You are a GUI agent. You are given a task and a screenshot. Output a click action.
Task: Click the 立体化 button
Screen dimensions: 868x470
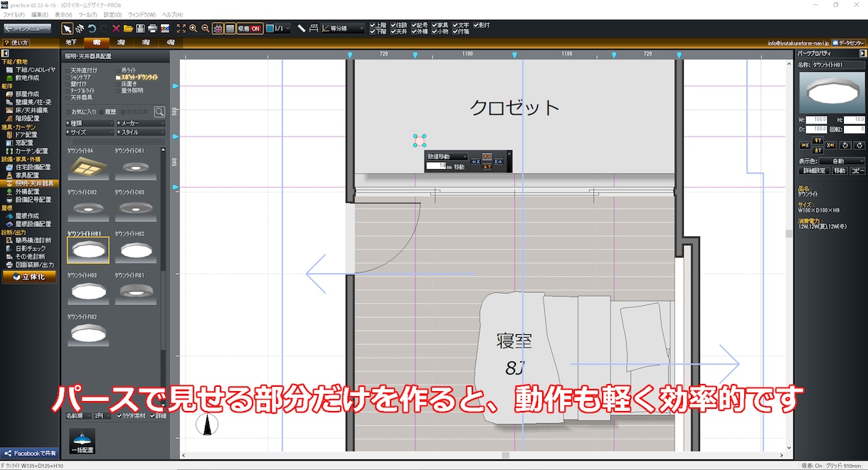(x=29, y=277)
